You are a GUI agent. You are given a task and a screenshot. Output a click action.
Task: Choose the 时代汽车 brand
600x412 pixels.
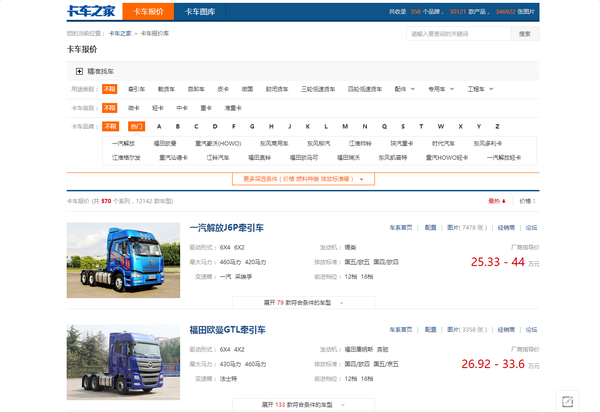[443, 143]
